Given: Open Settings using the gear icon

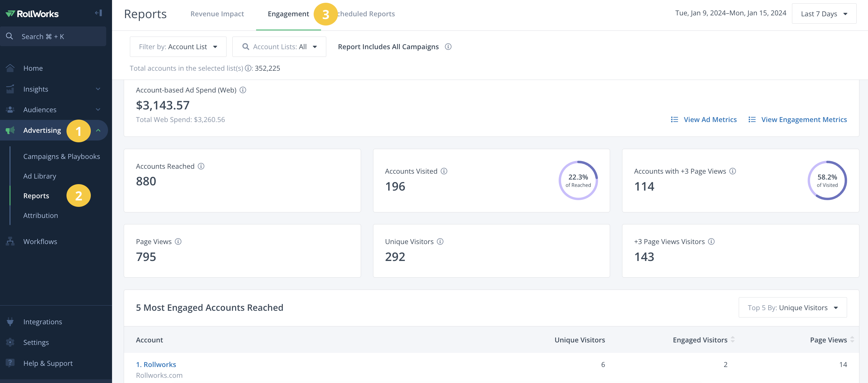Looking at the screenshot, I should pyautogui.click(x=10, y=342).
